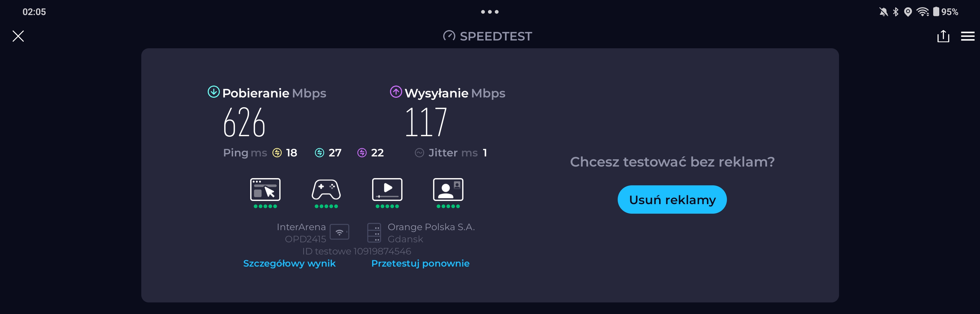Open Szczegółowy wynik link
Screen dimensions: 980x314
click(x=289, y=263)
